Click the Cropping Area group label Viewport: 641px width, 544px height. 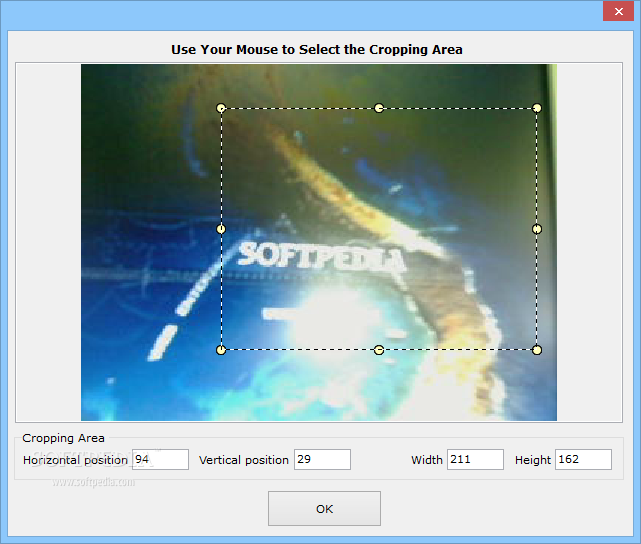click(x=63, y=438)
